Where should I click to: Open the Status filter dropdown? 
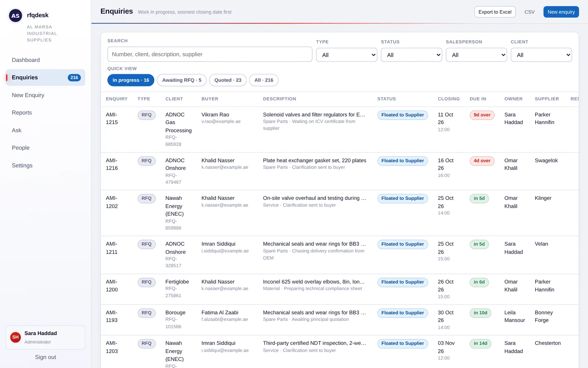point(411,55)
